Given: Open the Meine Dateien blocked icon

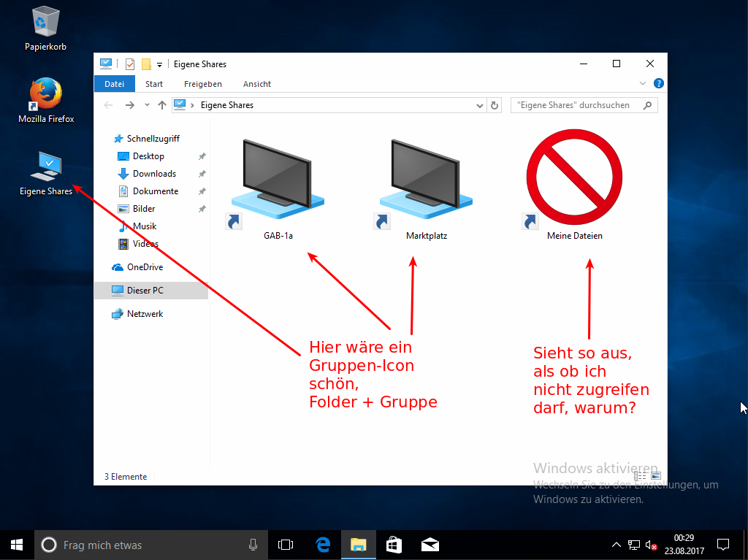Looking at the screenshot, I should [575, 183].
